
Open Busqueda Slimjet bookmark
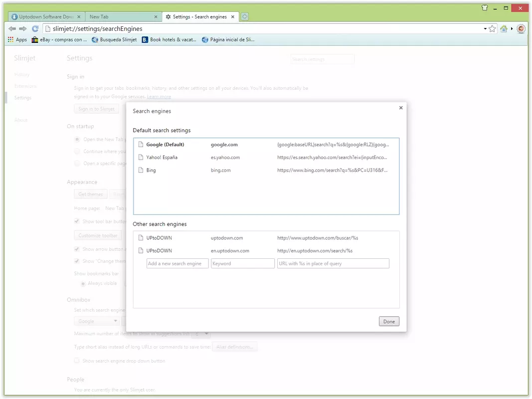click(114, 40)
